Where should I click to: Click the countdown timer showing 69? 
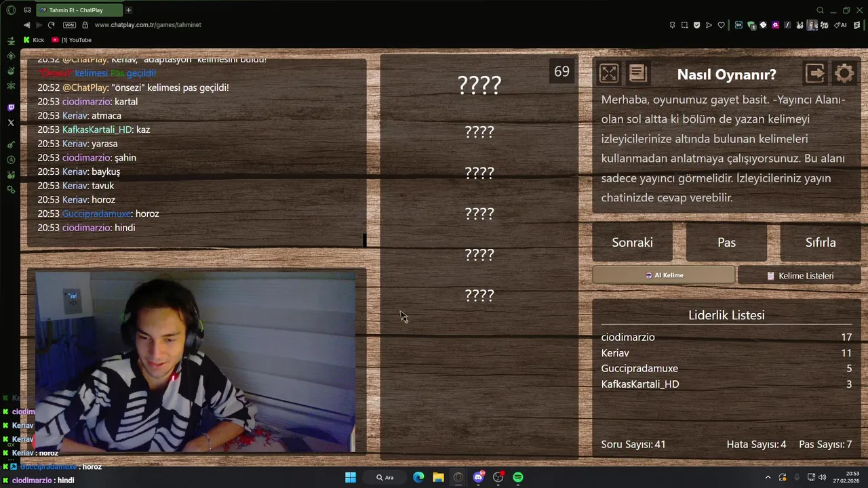coord(561,72)
